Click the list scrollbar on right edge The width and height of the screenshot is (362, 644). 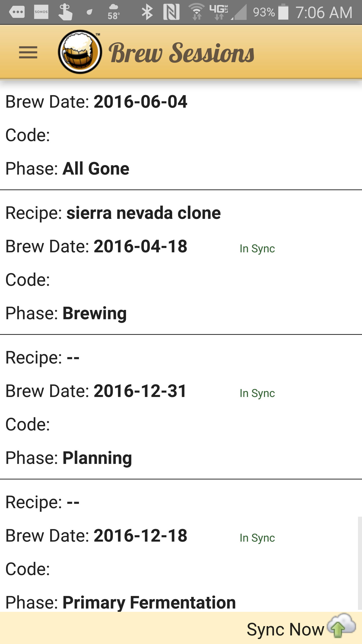[360, 563]
